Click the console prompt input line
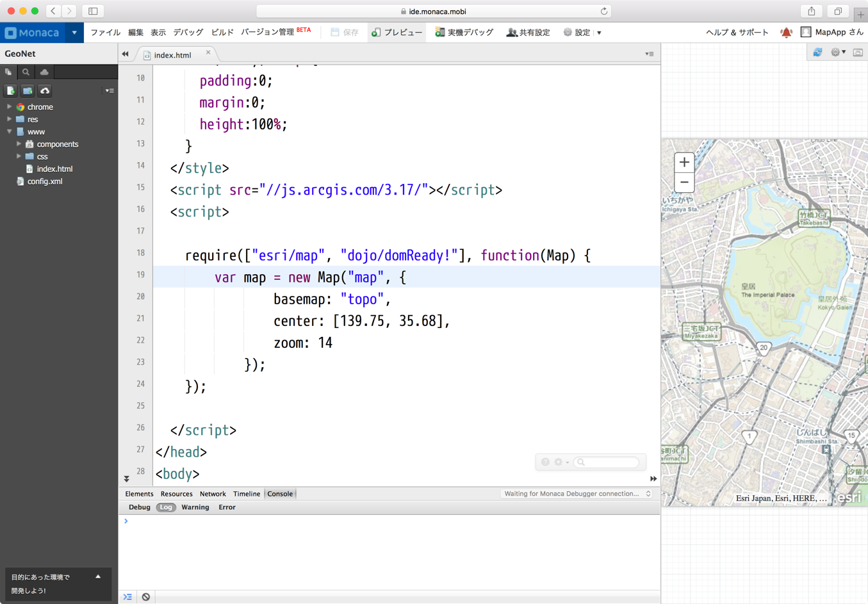Viewport: 868px width, 604px height. point(391,521)
